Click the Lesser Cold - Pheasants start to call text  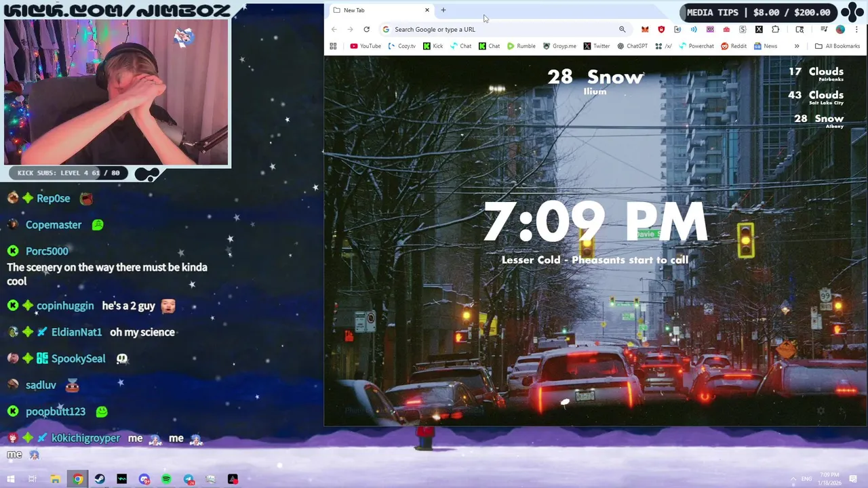595,260
